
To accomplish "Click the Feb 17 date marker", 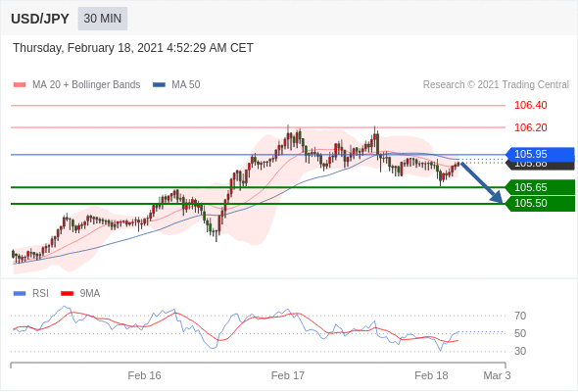I will coord(288,375).
